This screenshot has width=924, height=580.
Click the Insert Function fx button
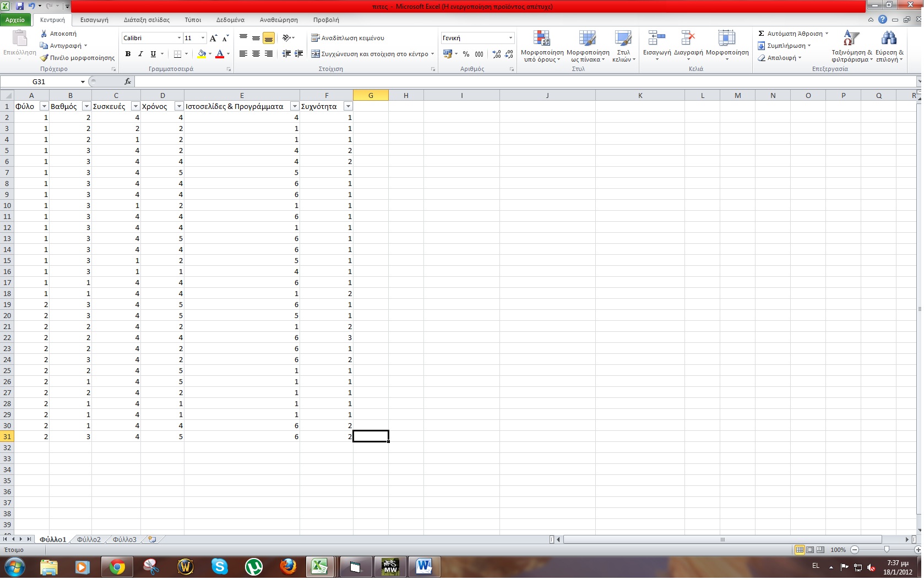coord(128,81)
